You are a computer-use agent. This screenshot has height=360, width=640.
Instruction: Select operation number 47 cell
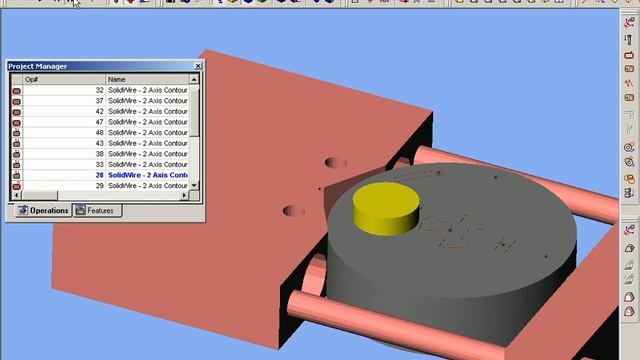coord(64,122)
